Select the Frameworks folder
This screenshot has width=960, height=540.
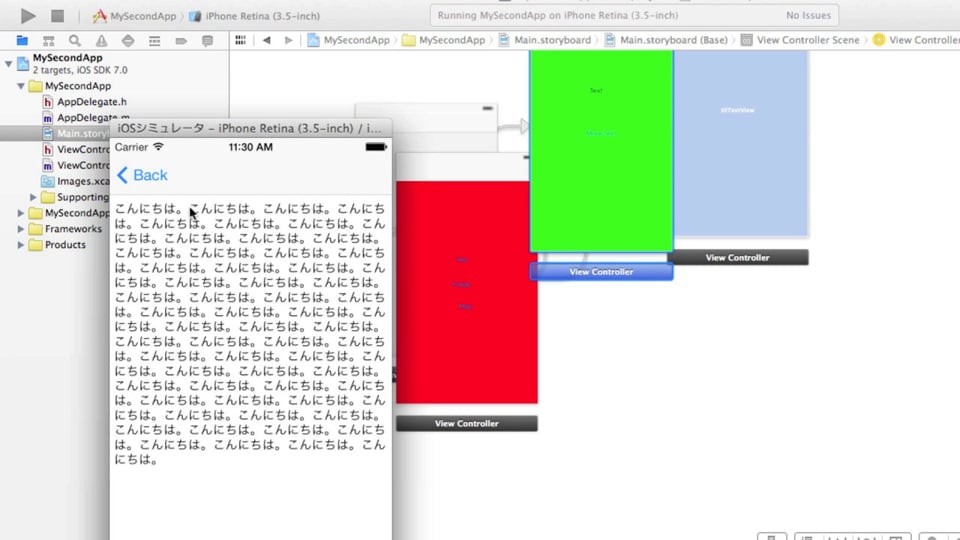coord(66,229)
